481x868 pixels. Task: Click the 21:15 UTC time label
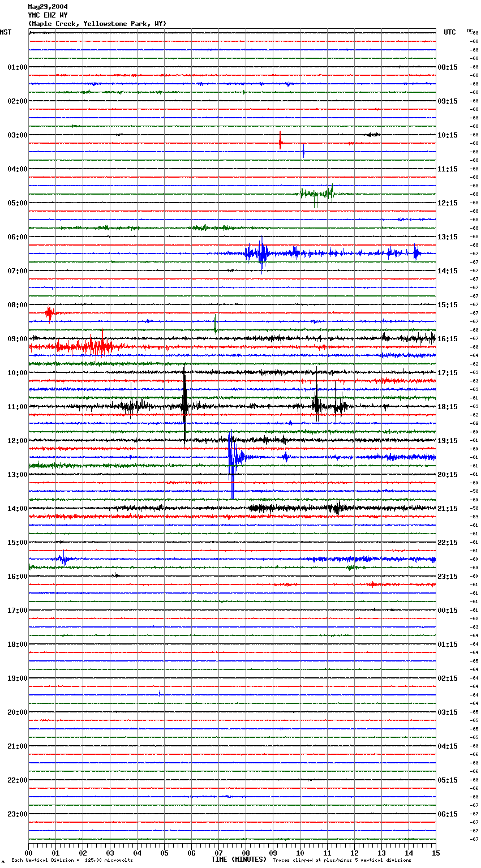448,509
